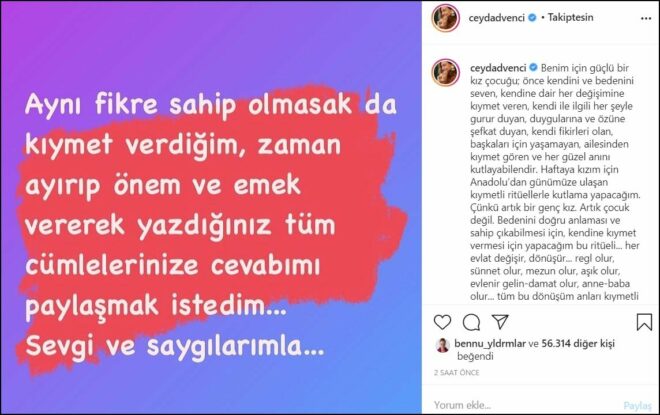Click the ceydadvenci username in the header
Screen dimensions: 660x415
pyautogui.click(x=497, y=18)
